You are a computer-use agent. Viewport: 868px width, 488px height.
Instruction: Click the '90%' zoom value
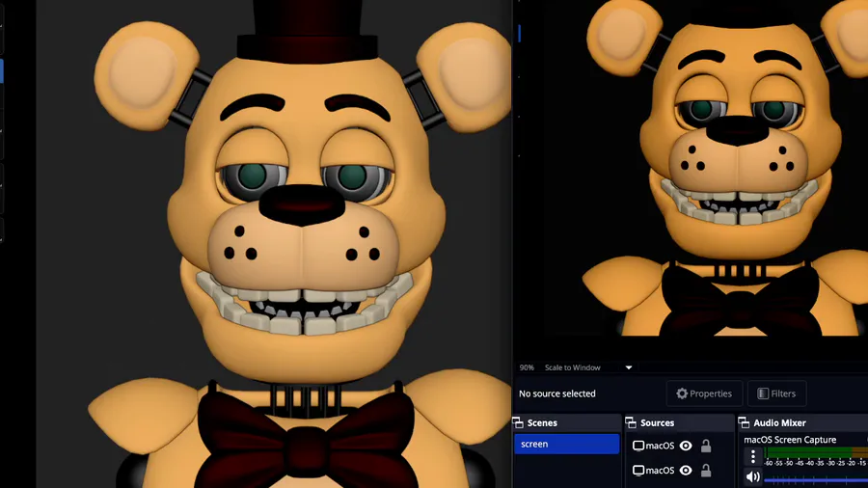tap(527, 367)
